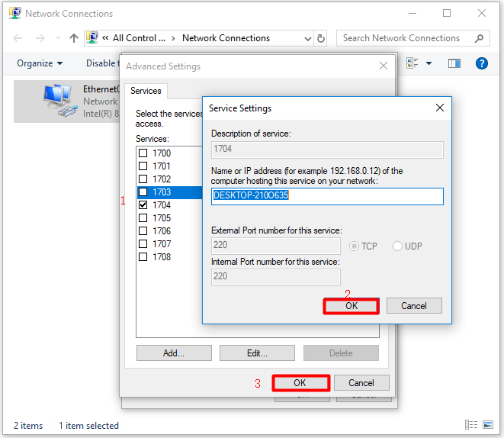Check the 1708 service checkbox
The image size is (504, 438).
(143, 256)
